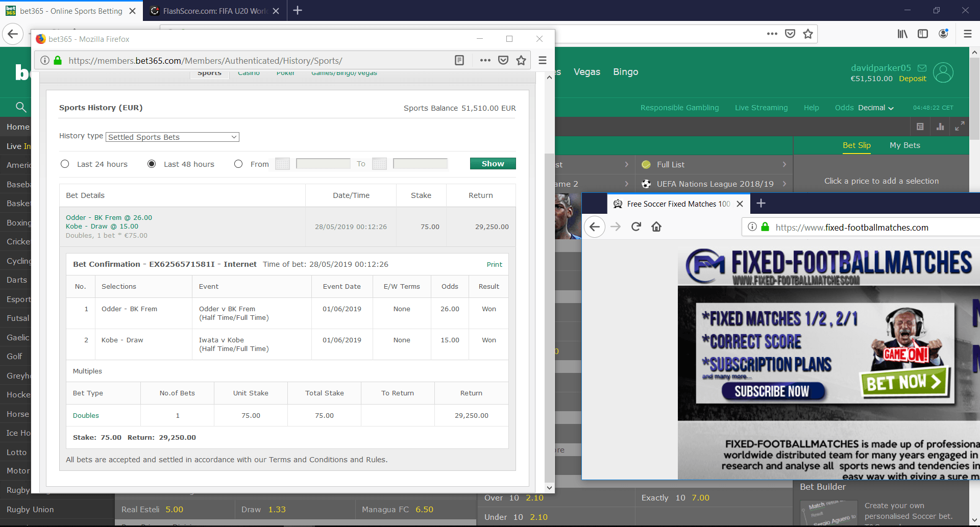980x527 pixels.
Task: Go back in fixed-footballmatches window
Action: point(595,227)
